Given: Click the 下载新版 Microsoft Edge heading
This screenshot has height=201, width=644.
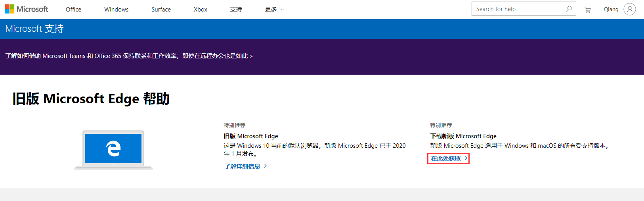Looking at the screenshot, I should 463,136.
